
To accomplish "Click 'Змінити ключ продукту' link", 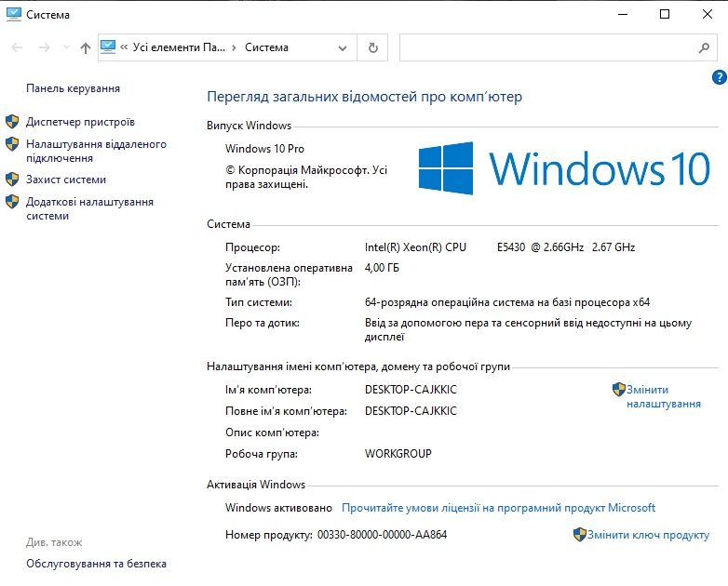I will 648,535.
